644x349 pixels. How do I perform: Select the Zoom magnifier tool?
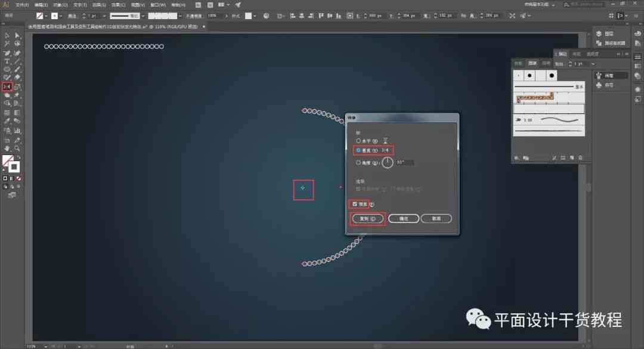[17, 149]
